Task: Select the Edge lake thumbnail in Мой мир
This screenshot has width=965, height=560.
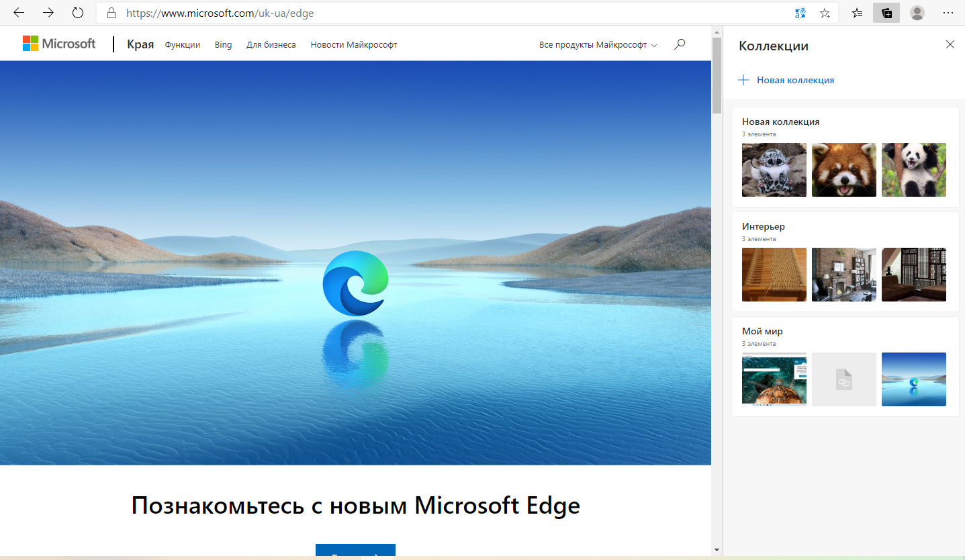Action: [914, 379]
